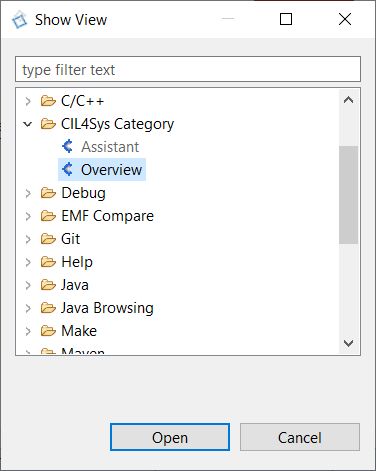Select the EMF Compare label

pos(107,216)
